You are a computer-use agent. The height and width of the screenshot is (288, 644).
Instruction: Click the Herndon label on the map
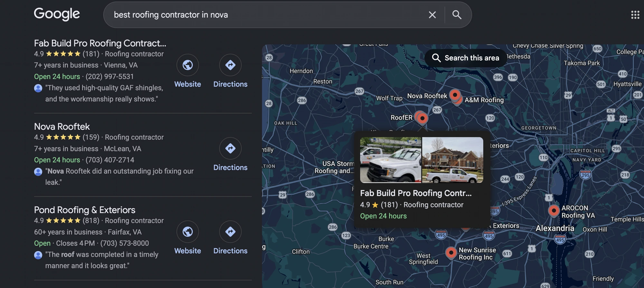click(301, 71)
